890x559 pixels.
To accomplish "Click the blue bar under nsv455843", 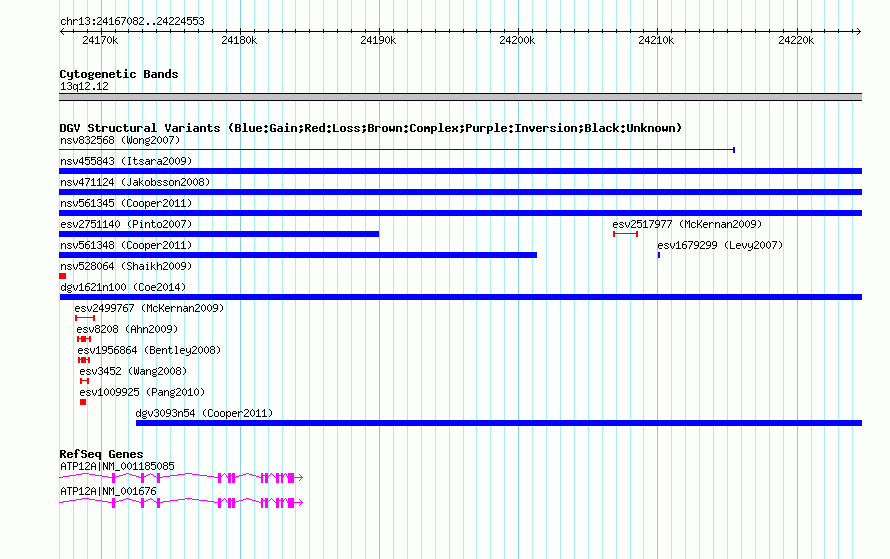I will click(460, 171).
